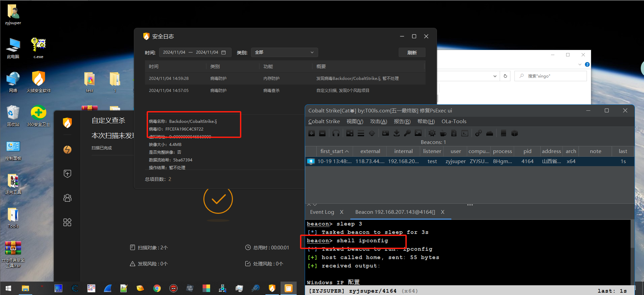
Task: Click the chain-link host file icon
Action: [479, 133]
